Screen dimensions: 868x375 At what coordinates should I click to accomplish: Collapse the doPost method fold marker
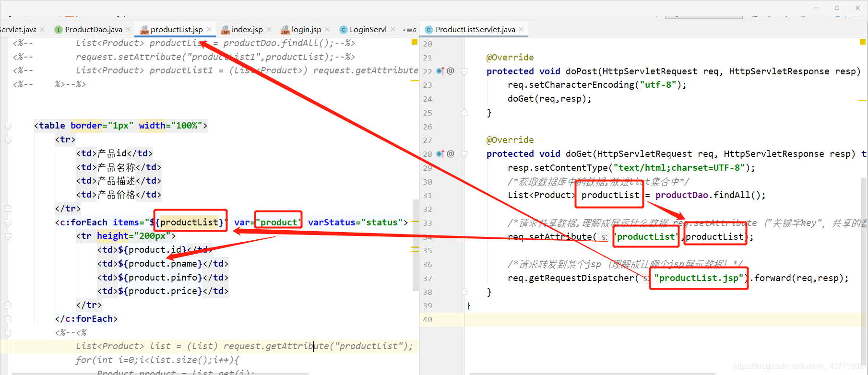[x=464, y=71]
